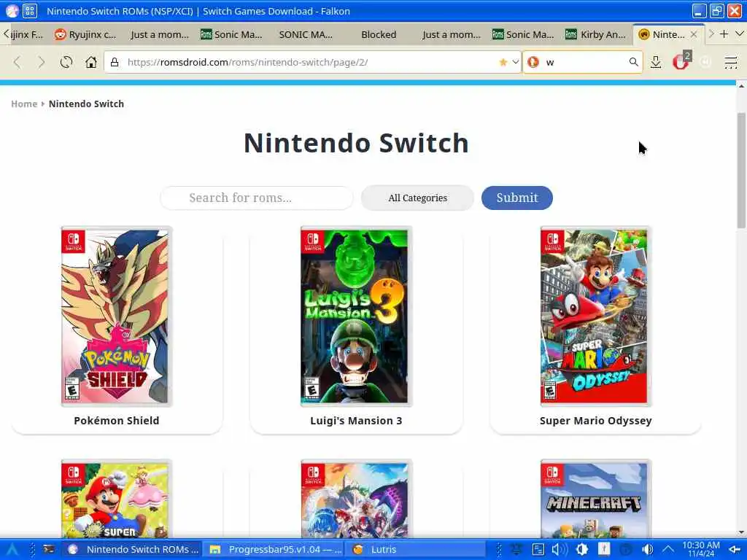Click the grid icon in the title bar
This screenshot has height=560, width=747.
coord(29,10)
